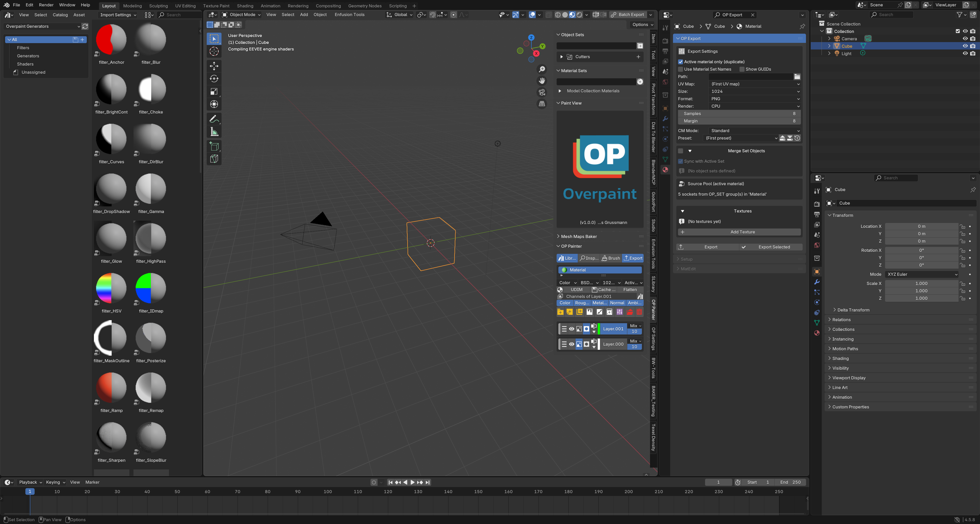Open the Enfusion Tools menu

[349, 15]
